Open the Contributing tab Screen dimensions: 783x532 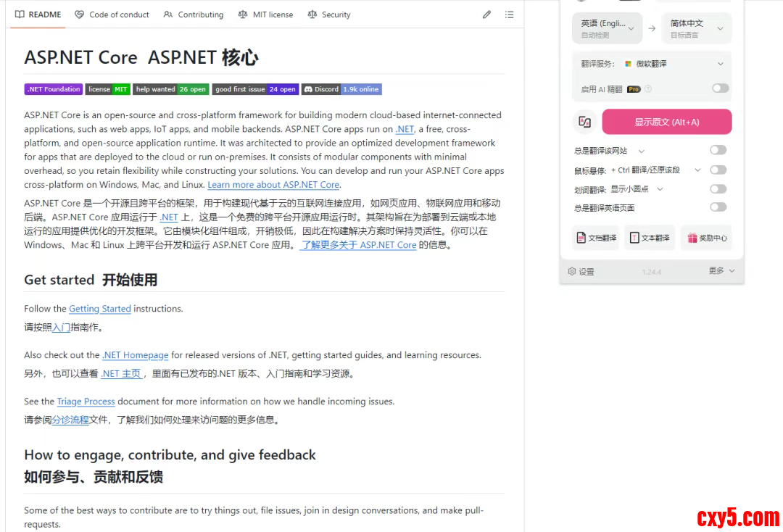click(194, 14)
